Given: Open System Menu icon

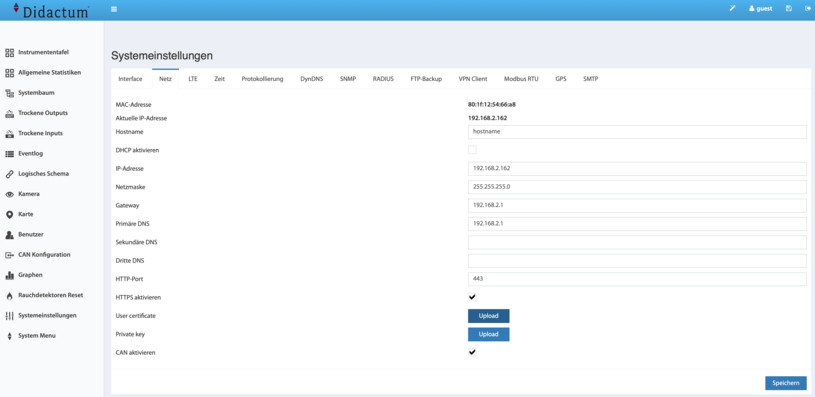Looking at the screenshot, I should (9, 336).
